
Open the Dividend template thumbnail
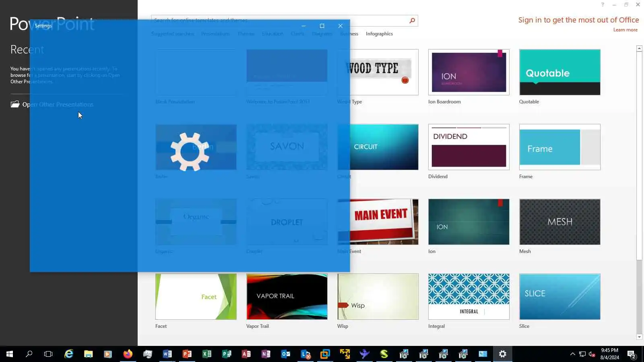point(469,147)
